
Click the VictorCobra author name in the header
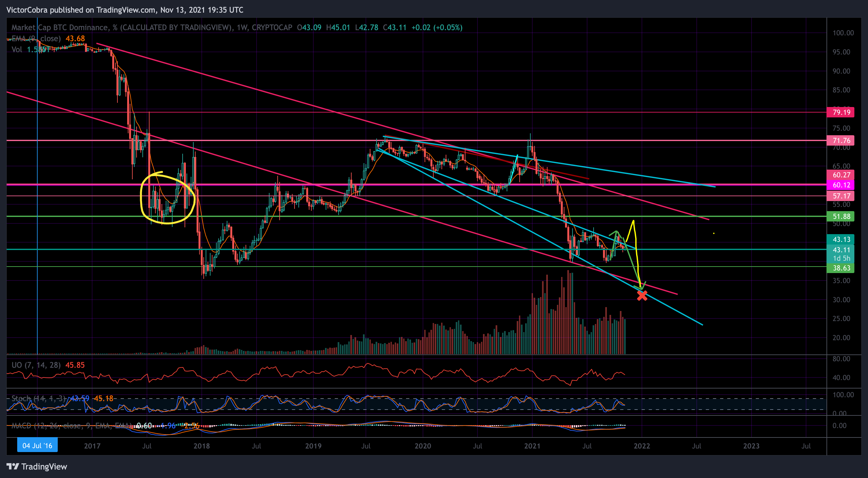27,10
